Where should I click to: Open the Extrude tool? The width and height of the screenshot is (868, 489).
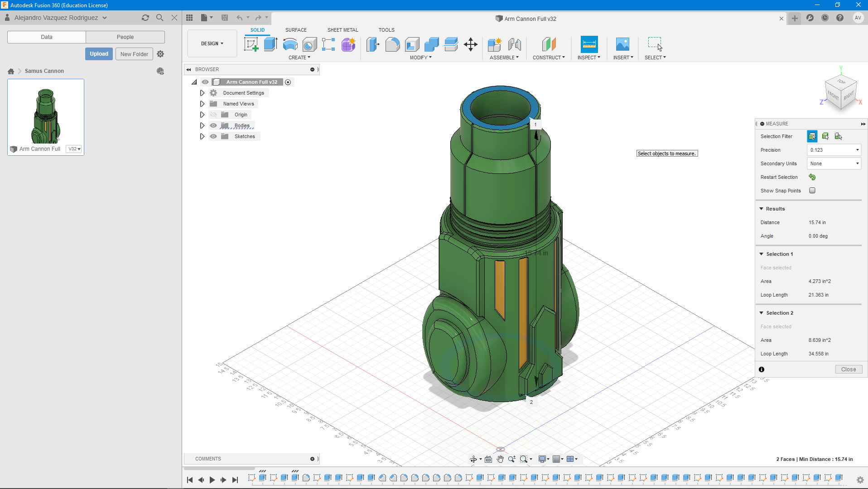click(270, 44)
